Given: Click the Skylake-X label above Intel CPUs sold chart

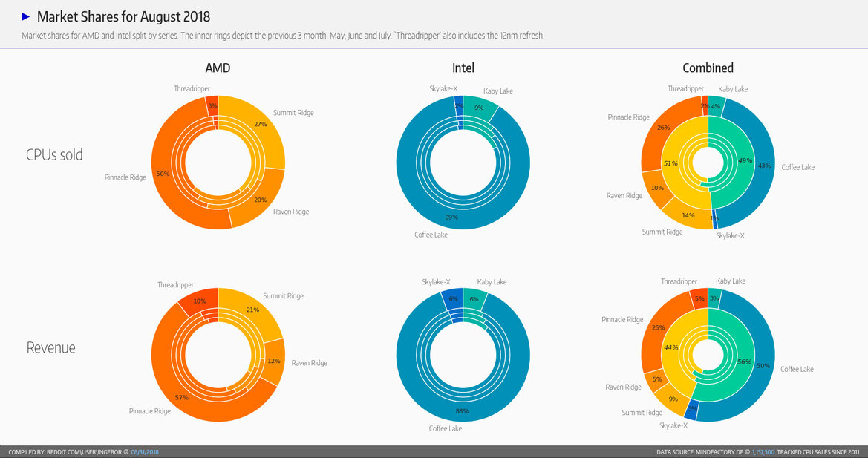Looking at the screenshot, I should click(443, 88).
